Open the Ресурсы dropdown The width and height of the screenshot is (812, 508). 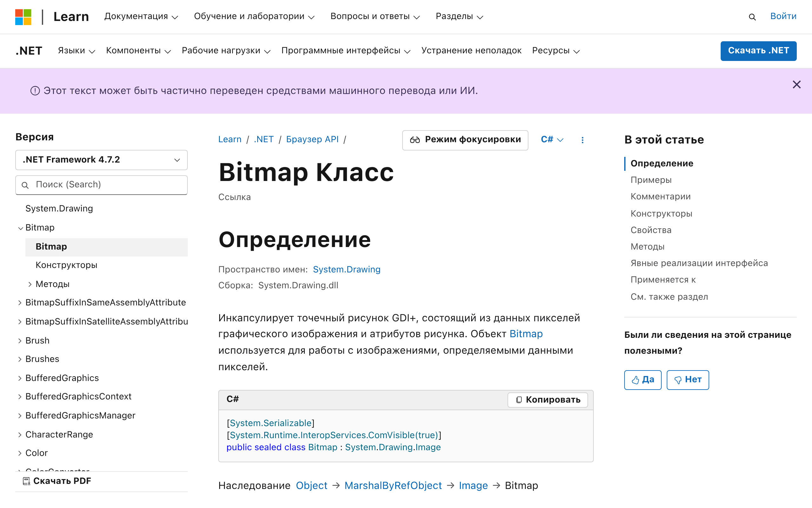(x=556, y=51)
